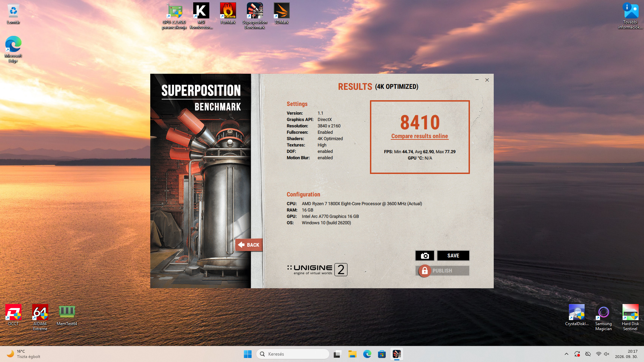Click the sync status tray icon
644x362 pixels.
point(577,354)
